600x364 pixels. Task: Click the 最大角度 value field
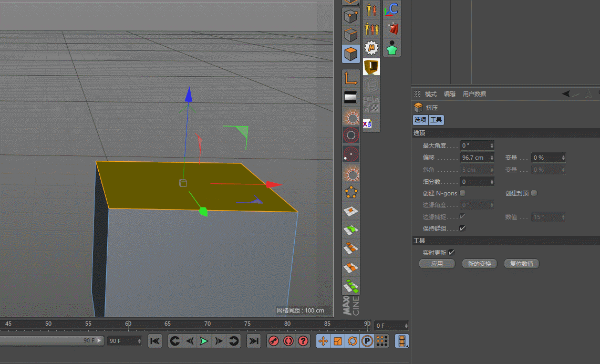(x=474, y=145)
